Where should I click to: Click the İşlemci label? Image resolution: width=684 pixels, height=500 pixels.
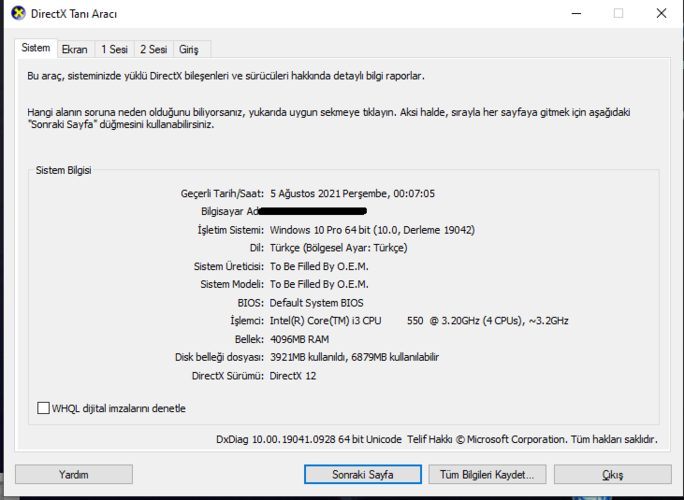(x=247, y=321)
